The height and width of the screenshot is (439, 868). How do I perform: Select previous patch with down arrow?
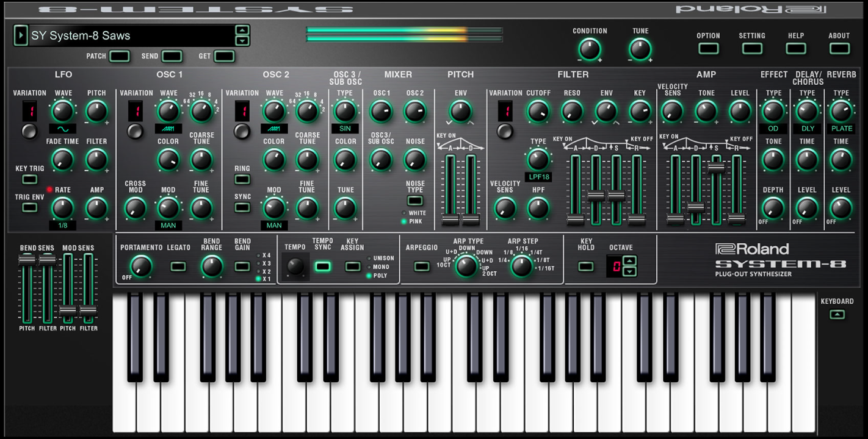242,41
